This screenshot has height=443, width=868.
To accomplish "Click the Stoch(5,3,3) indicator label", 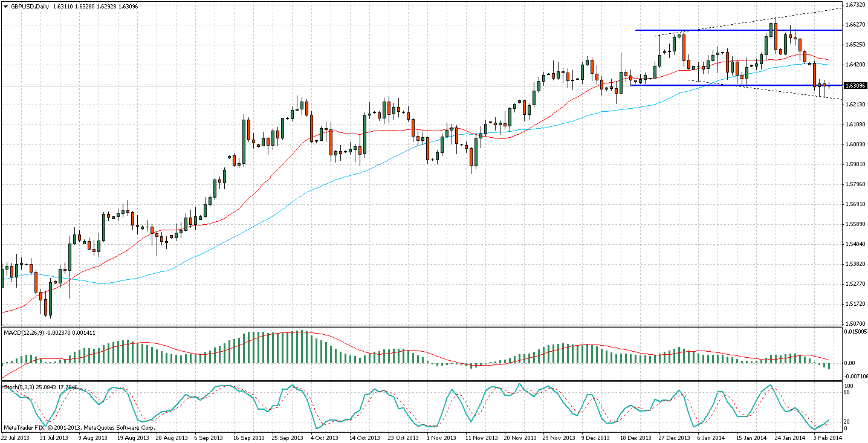I will click(18, 387).
